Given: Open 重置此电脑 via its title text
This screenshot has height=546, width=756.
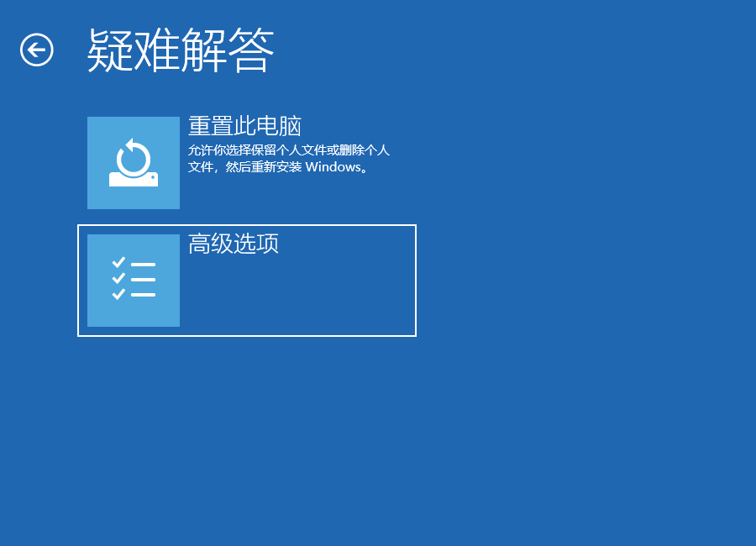Looking at the screenshot, I should 244,126.
